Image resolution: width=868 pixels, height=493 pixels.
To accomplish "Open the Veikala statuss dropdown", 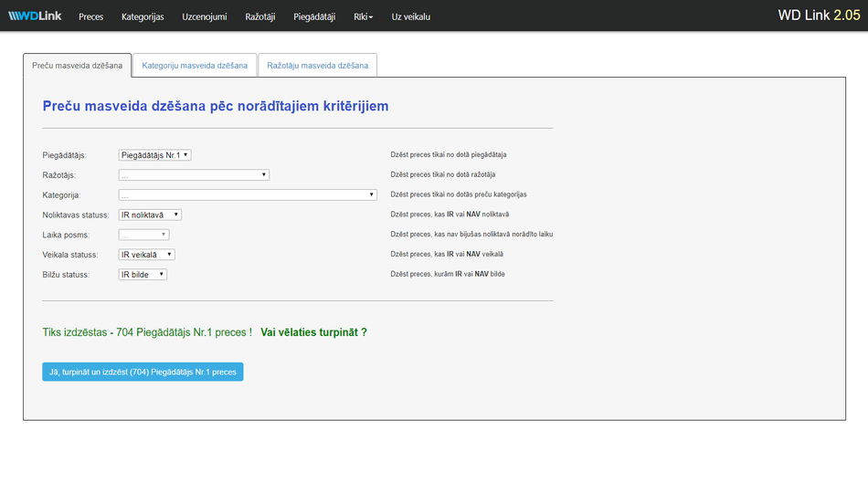I will [x=147, y=255].
